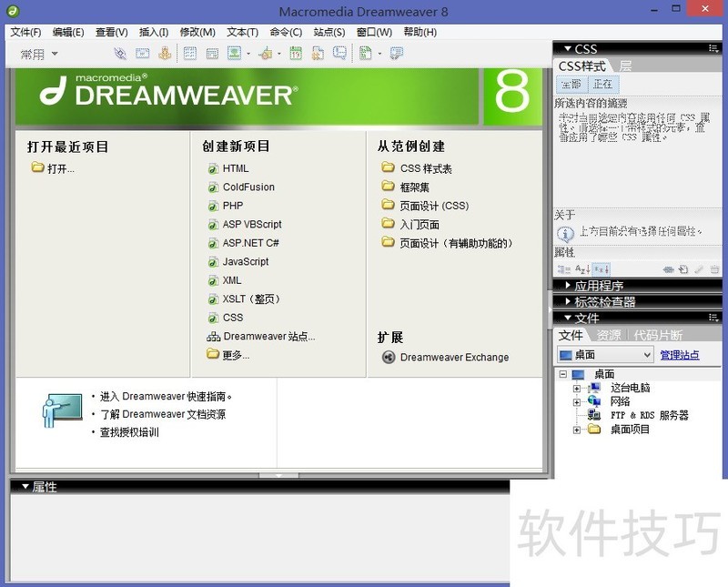728x587 pixels.
Task: Collapse the 属性 inspector panel
Action: pyautogui.click(x=25, y=486)
